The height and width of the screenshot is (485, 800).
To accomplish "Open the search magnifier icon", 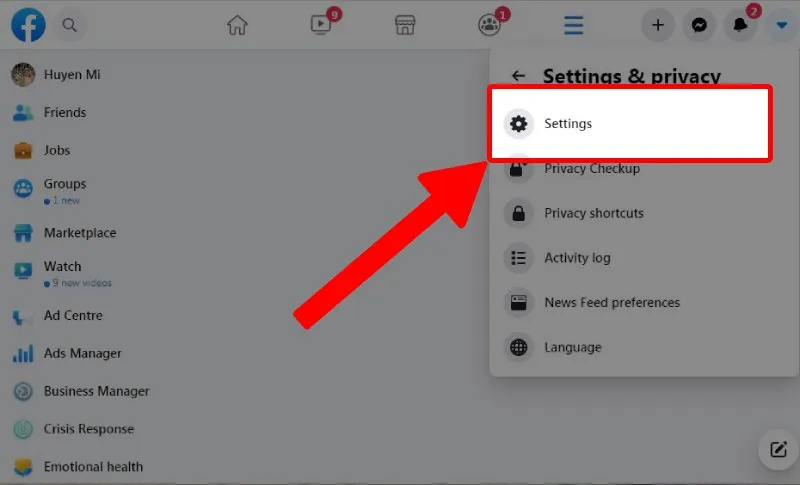I will pos(69,25).
